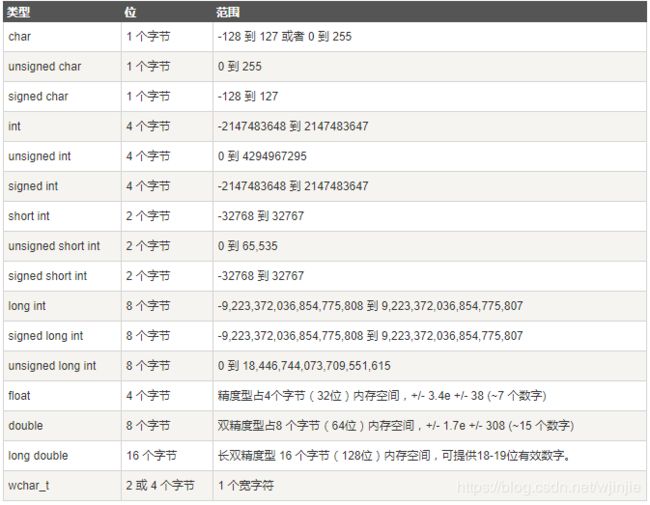Click the double range description cell
Viewport: 650px width, 505px height.
(x=430, y=425)
